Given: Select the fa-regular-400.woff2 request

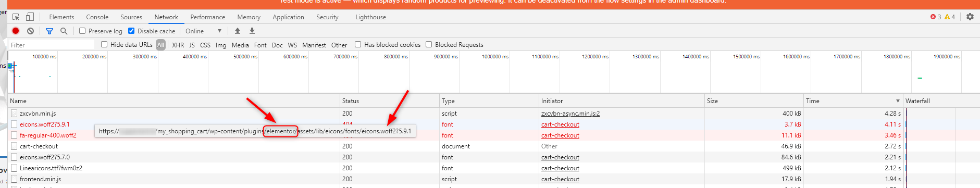Looking at the screenshot, I should coord(48,135).
